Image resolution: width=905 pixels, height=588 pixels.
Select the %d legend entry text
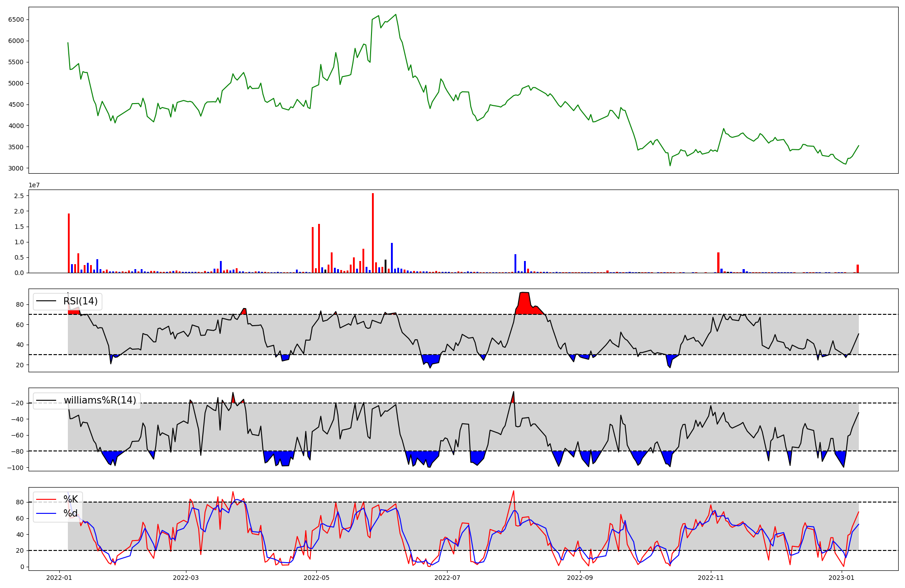point(71,513)
